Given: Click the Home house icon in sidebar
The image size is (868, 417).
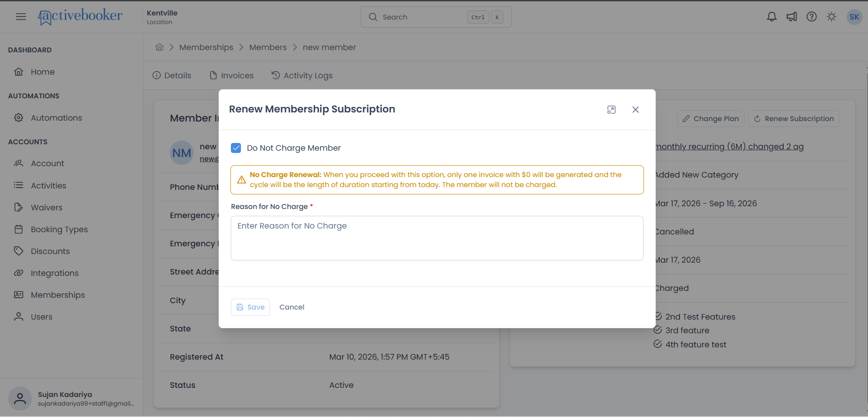Looking at the screenshot, I should click(19, 71).
